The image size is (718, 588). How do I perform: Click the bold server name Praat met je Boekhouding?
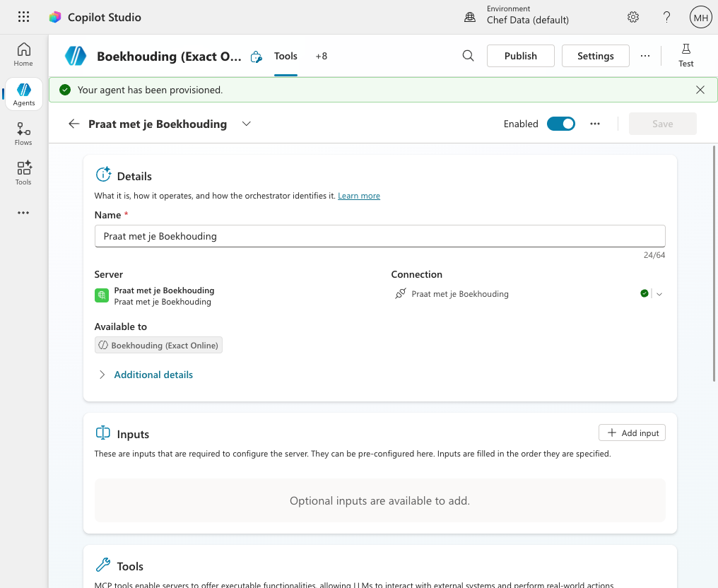pyautogui.click(x=164, y=290)
